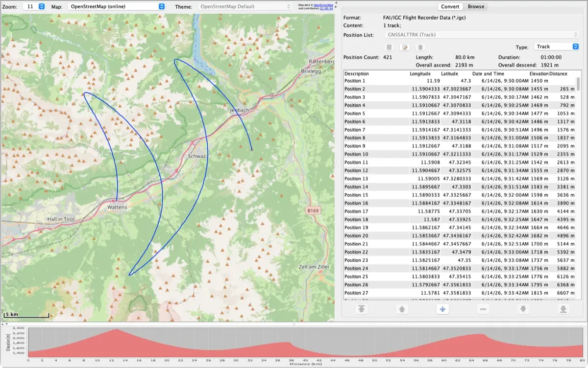588x368 pixels.
Task: Click the B169 road shield on map
Action: [x=313, y=210]
